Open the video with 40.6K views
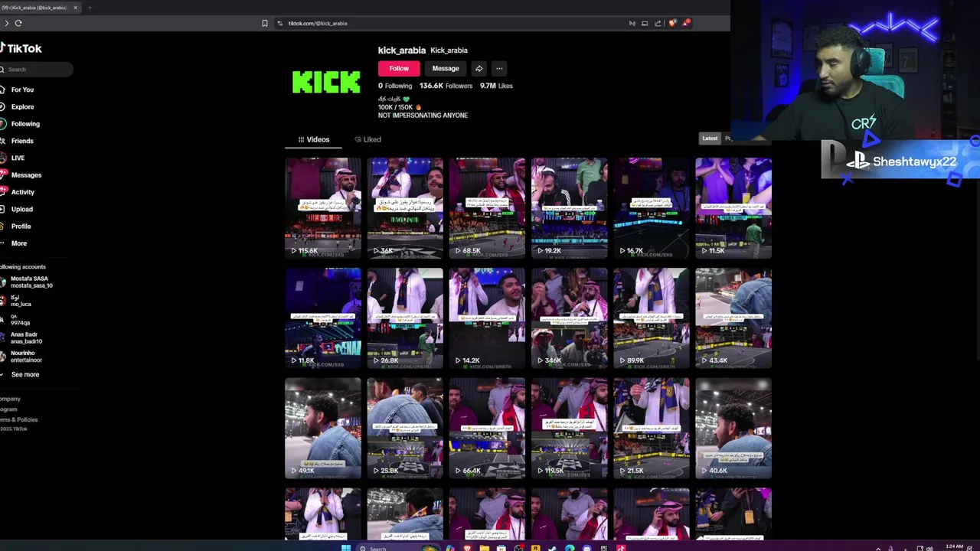Image resolution: width=980 pixels, height=551 pixels. click(x=733, y=429)
